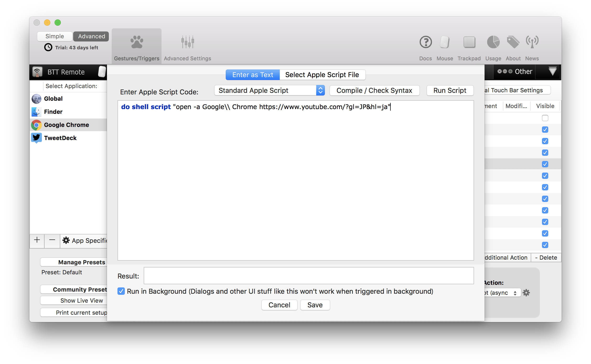Open Advanced Settings sliders icon
The image size is (591, 364).
[187, 42]
